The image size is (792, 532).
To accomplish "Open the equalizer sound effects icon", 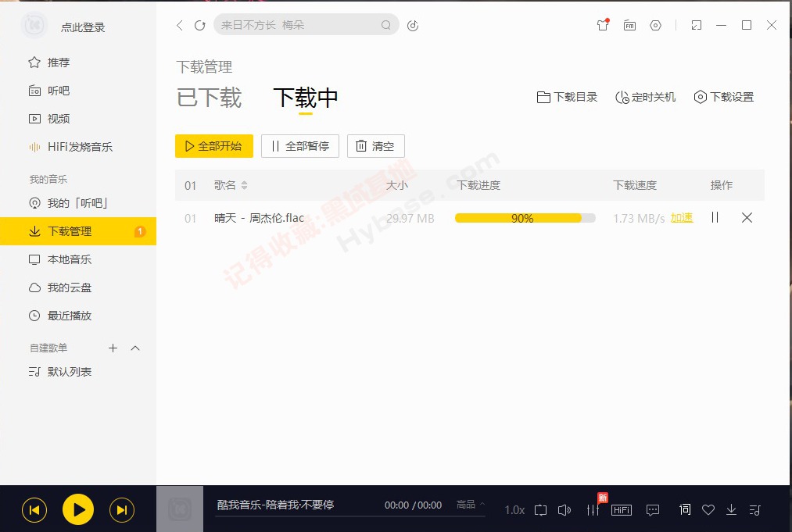I will tap(593, 510).
